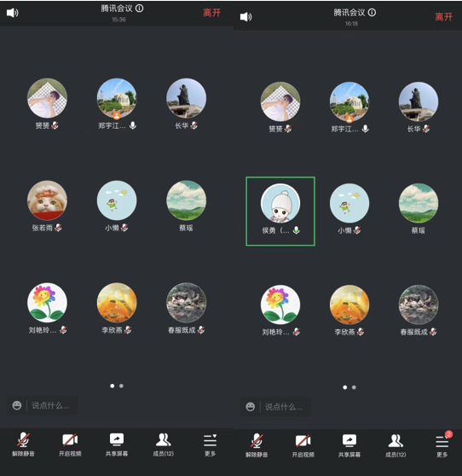Click 离开 leave button on left screen
Image resolution: width=462 pixels, height=476 pixels.
click(x=211, y=13)
